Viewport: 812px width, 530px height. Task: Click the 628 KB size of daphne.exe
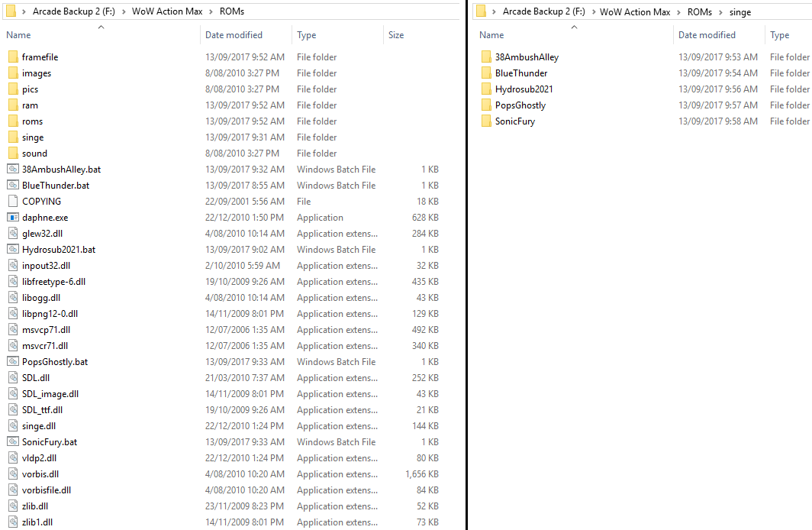click(425, 217)
